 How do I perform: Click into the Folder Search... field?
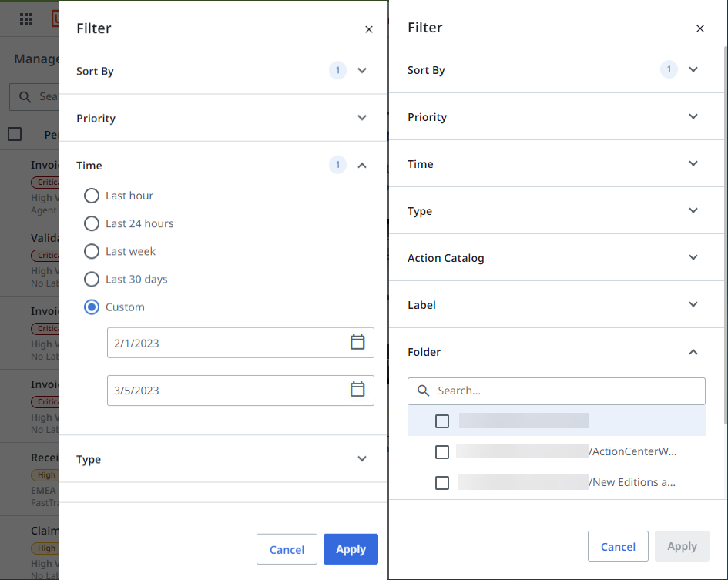pos(566,391)
